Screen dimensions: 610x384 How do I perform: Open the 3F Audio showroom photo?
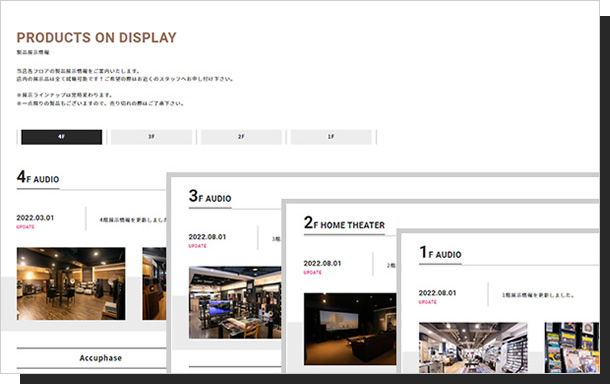click(235, 302)
